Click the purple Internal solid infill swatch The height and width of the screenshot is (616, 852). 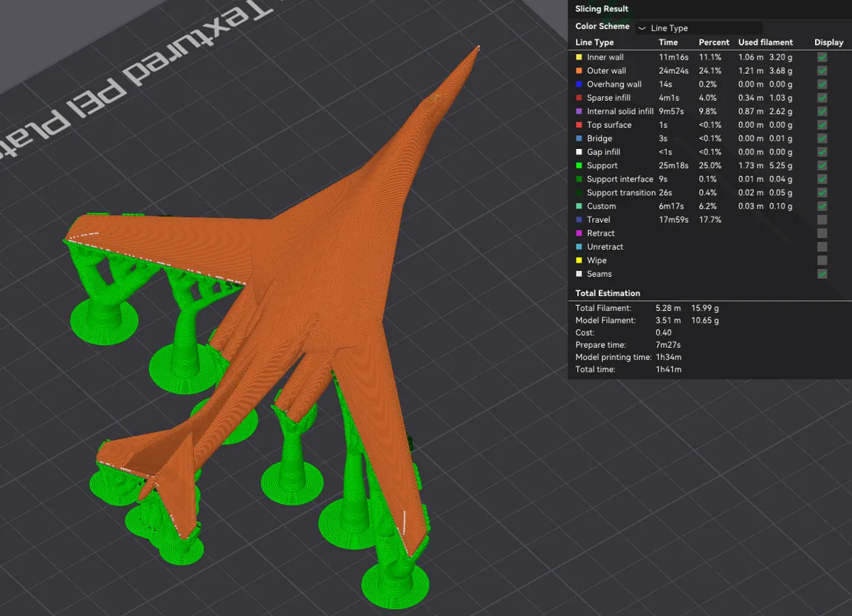[x=579, y=111]
